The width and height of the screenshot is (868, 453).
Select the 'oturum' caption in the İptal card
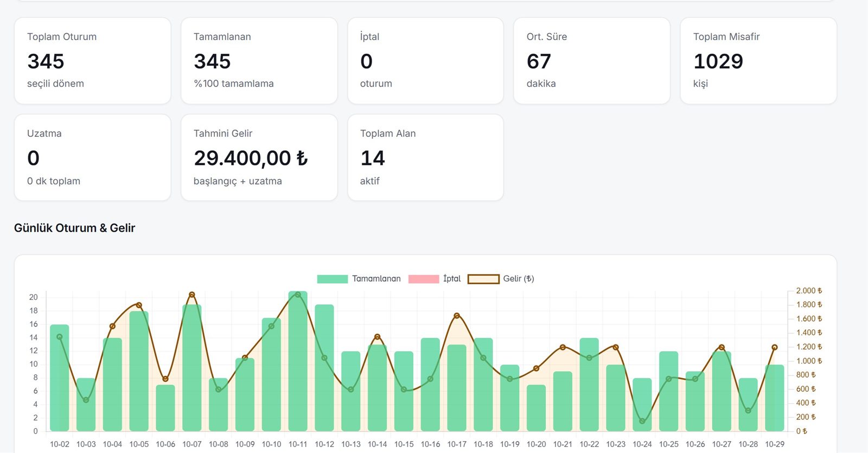click(x=376, y=84)
